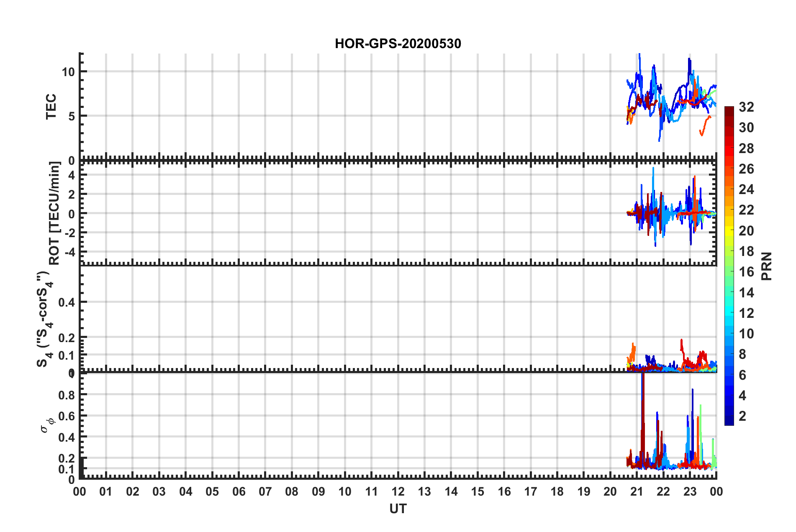Click TEC axis tick label 10

(x=68, y=72)
